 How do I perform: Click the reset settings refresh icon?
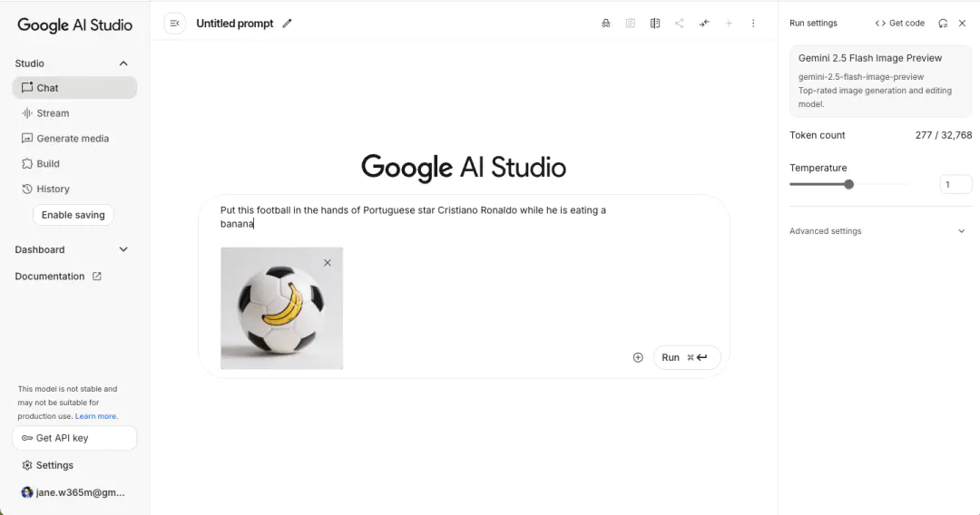point(943,23)
